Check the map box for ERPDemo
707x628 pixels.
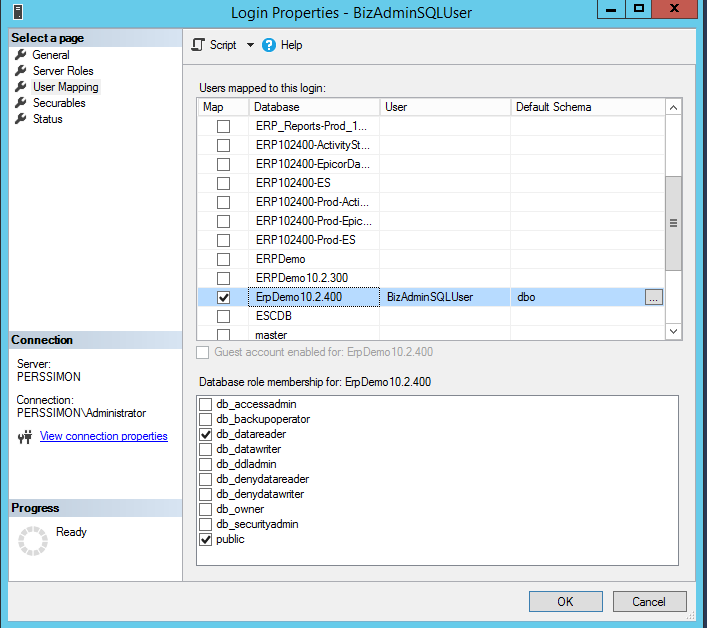click(x=223, y=259)
